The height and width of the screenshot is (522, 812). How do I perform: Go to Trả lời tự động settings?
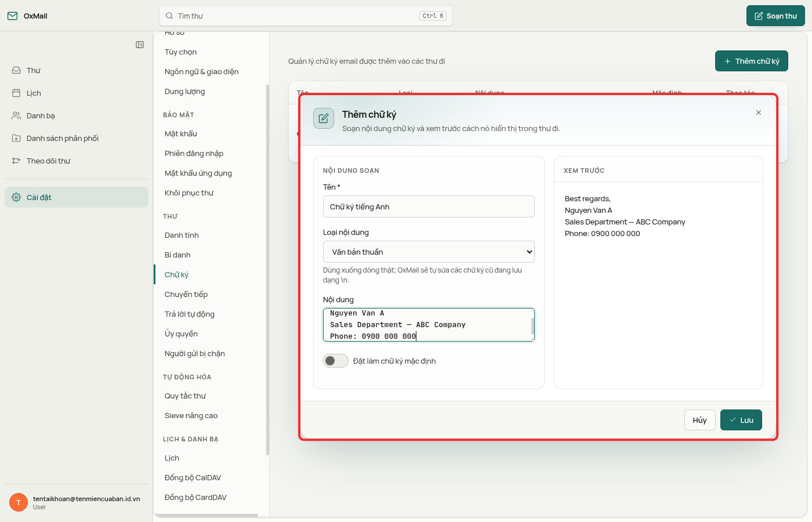tap(190, 314)
